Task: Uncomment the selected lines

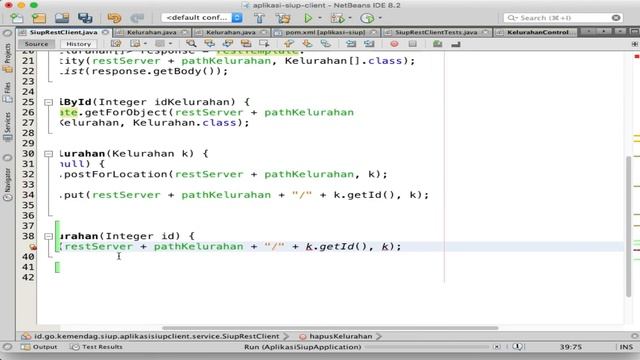Action: 456,44
